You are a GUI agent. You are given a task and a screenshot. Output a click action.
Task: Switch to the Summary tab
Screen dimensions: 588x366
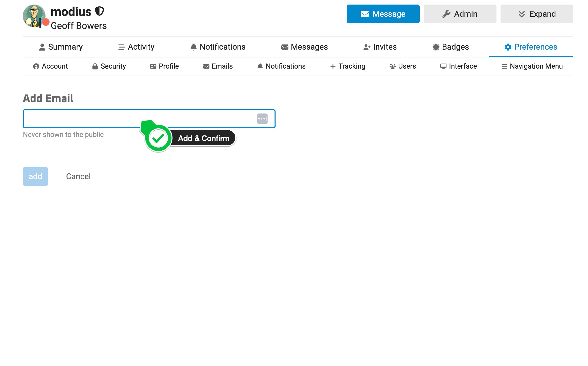click(61, 47)
